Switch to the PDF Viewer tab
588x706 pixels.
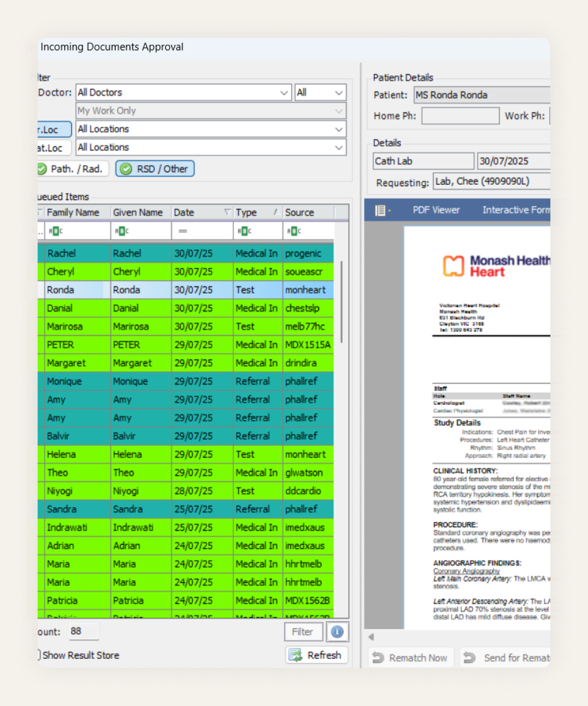436,210
